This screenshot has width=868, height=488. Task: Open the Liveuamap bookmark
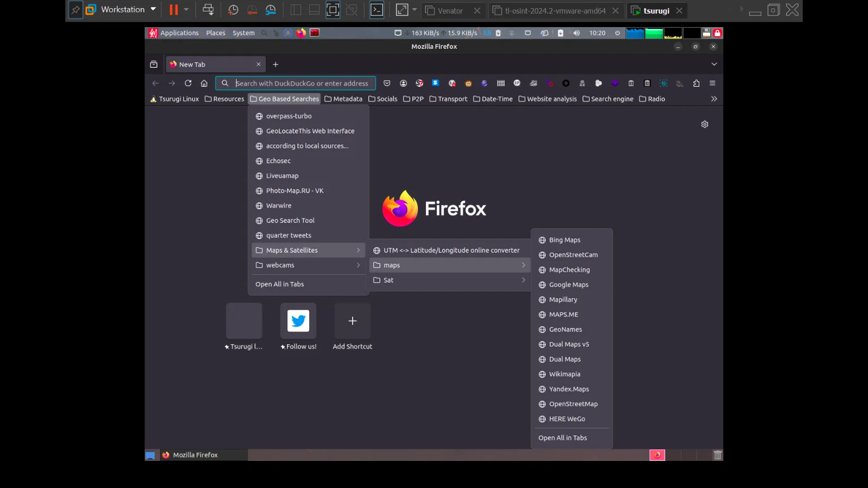click(309, 176)
